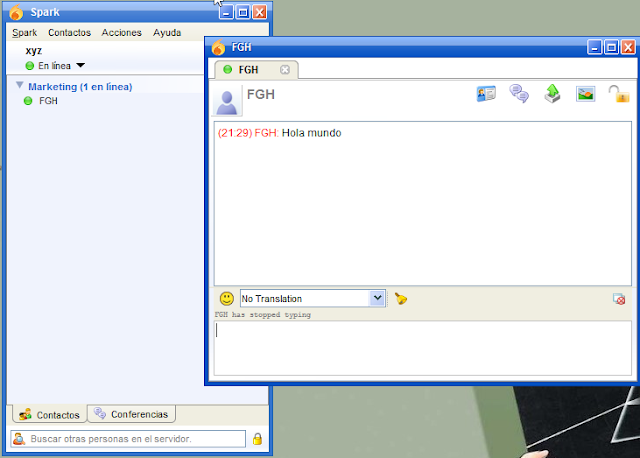Open the Contactos menu
The height and width of the screenshot is (458, 640).
click(69, 33)
